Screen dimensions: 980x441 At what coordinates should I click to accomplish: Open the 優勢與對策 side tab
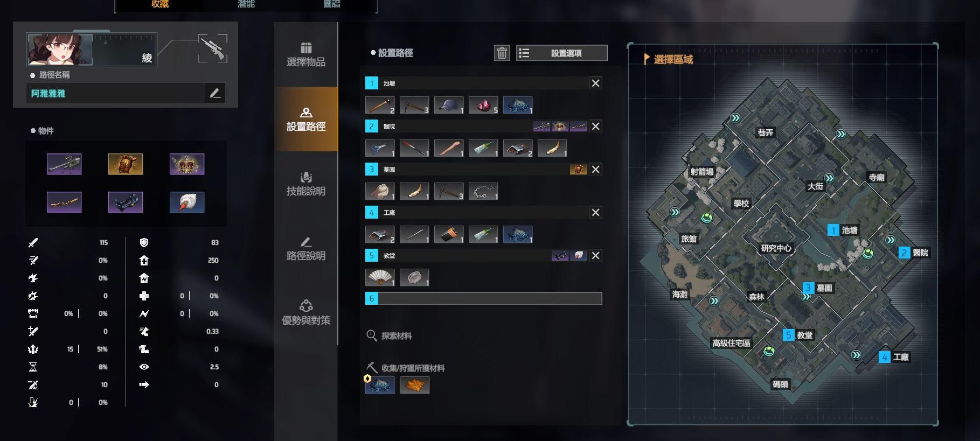pos(306,313)
